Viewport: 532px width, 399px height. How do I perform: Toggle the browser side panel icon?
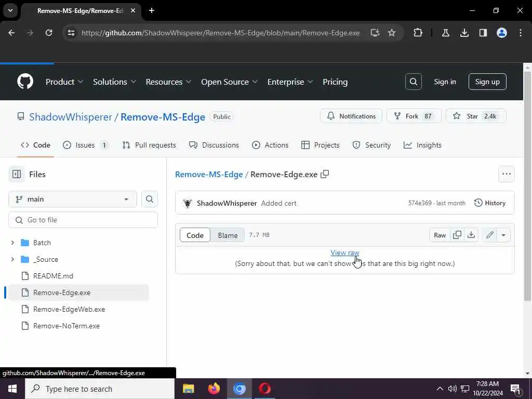tap(483, 33)
